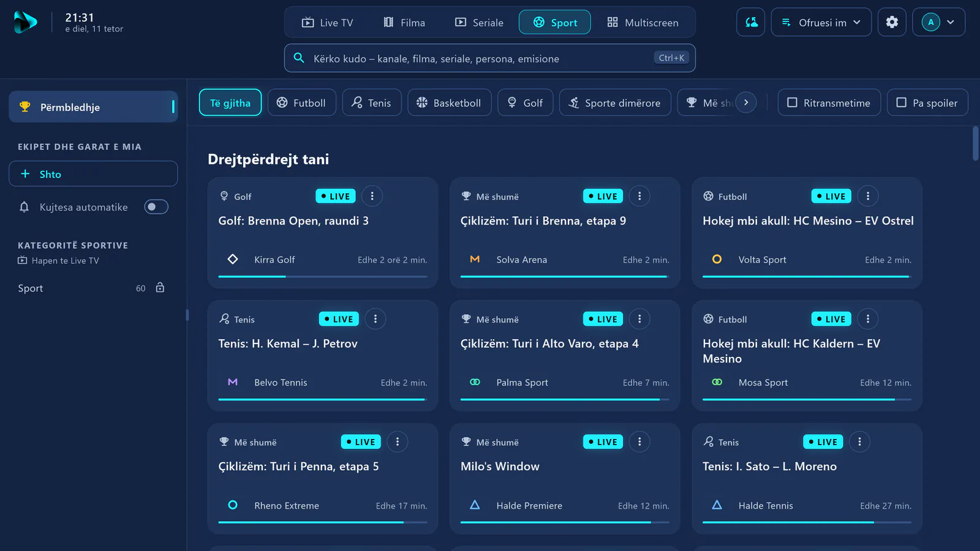
Task: Show more sport filters with arrow
Action: tap(746, 102)
